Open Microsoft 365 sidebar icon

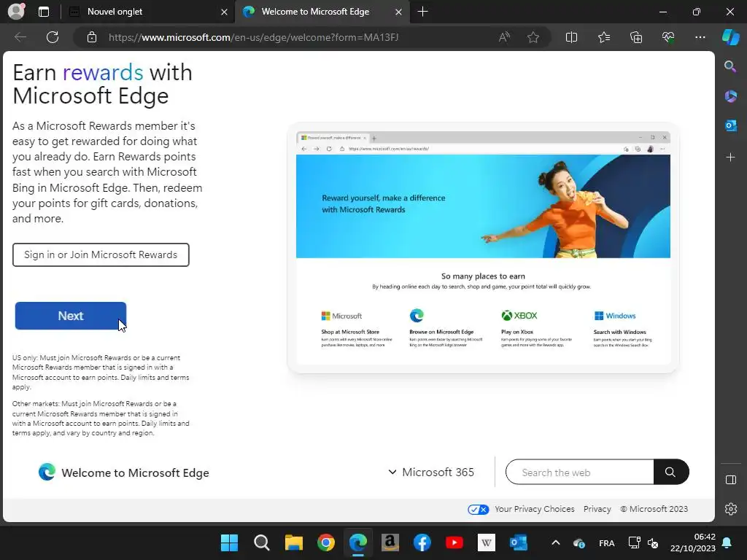coord(730,96)
